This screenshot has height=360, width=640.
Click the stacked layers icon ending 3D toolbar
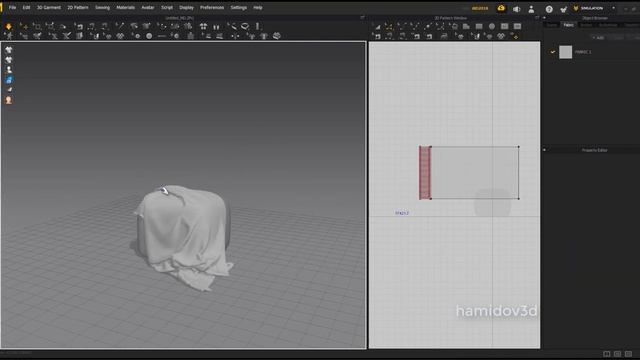pos(277,36)
